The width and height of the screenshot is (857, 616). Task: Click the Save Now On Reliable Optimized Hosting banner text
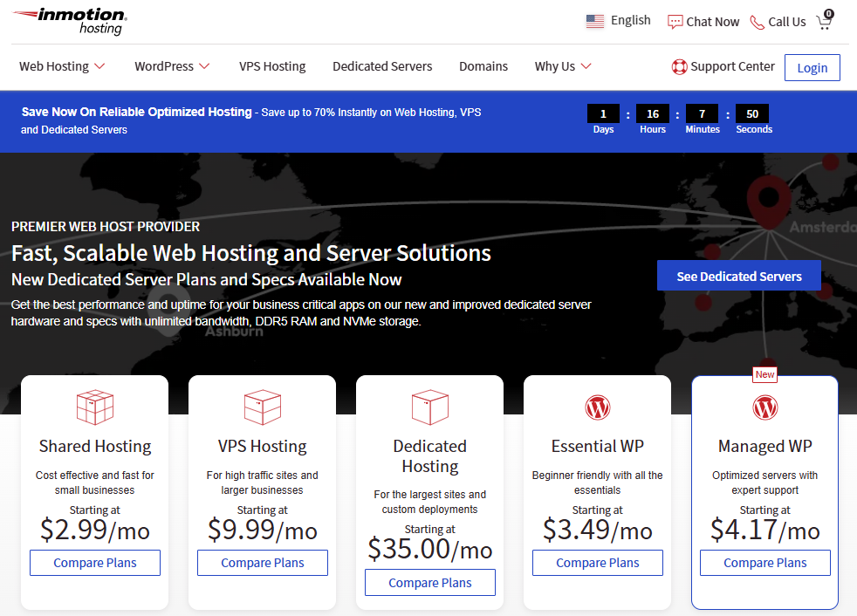pos(137,112)
